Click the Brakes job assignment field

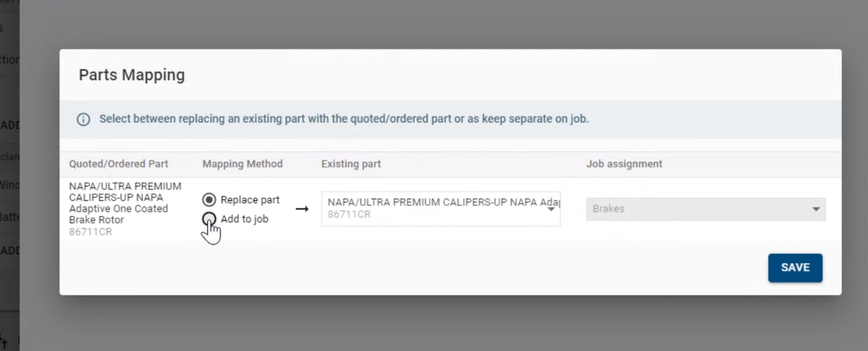(x=706, y=209)
